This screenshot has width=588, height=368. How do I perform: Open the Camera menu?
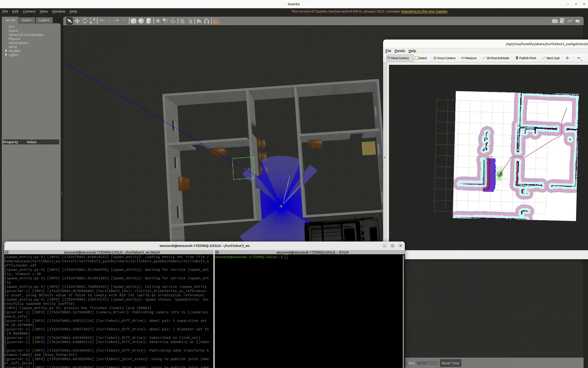(29, 11)
